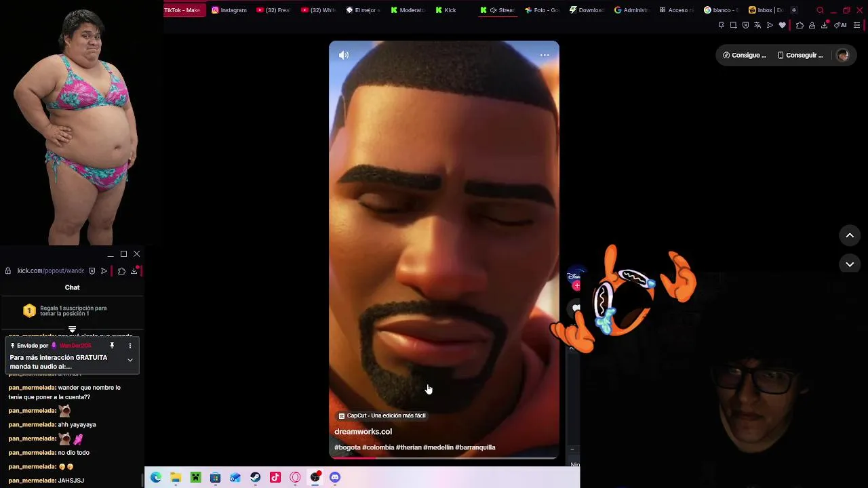This screenshot has width=868, height=488.
Task: Switch to the Inbox tab
Action: 766,10
